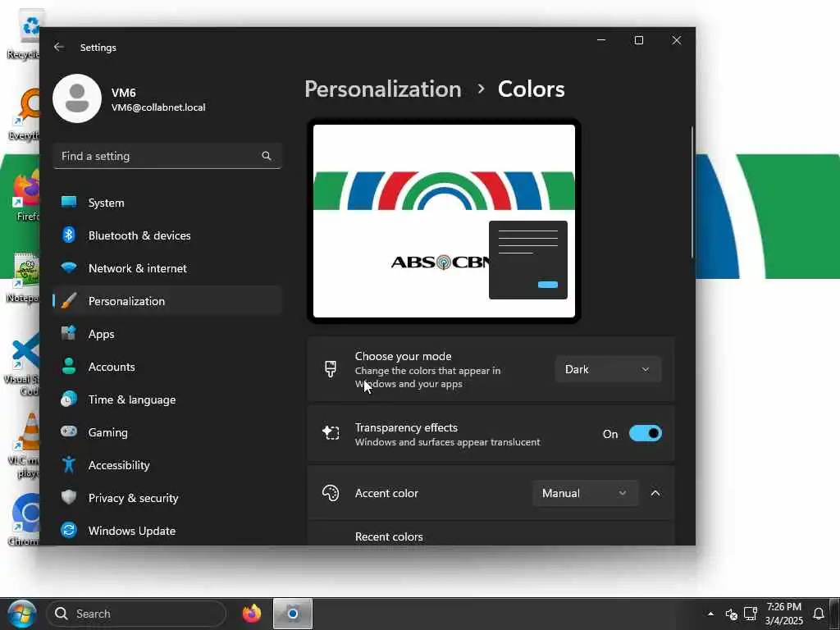The height and width of the screenshot is (630, 840).
Task: Go to Personalization breadcrumb link
Action: coord(382,89)
